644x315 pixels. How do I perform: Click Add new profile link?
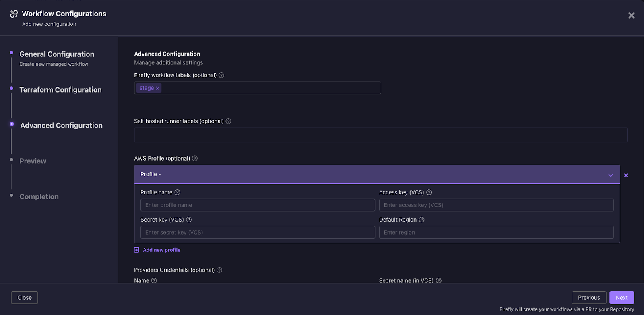[x=162, y=250]
